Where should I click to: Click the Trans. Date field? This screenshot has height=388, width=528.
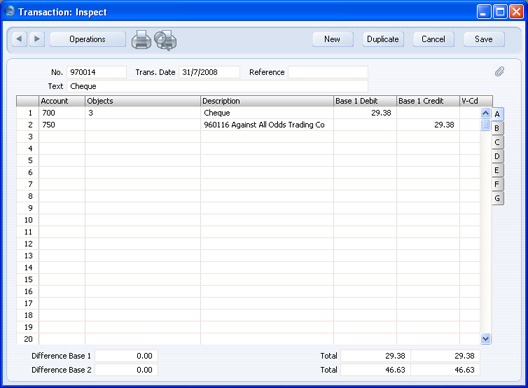click(209, 72)
